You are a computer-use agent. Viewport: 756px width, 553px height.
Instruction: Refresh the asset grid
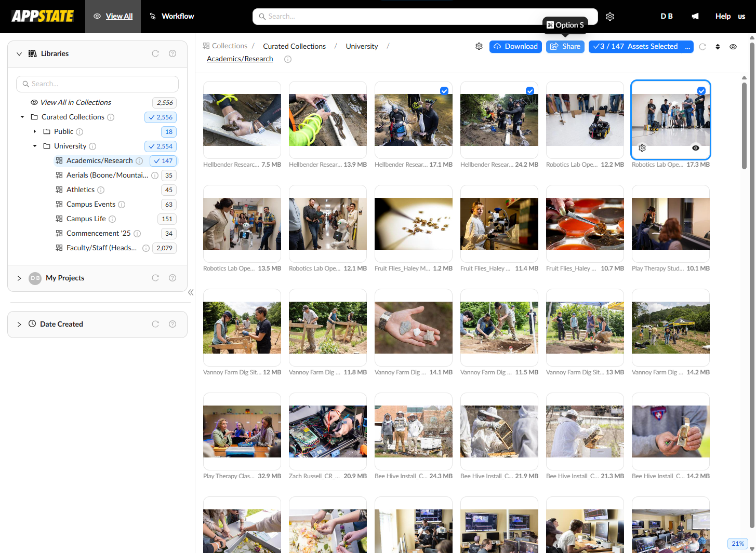click(x=702, y=47)
